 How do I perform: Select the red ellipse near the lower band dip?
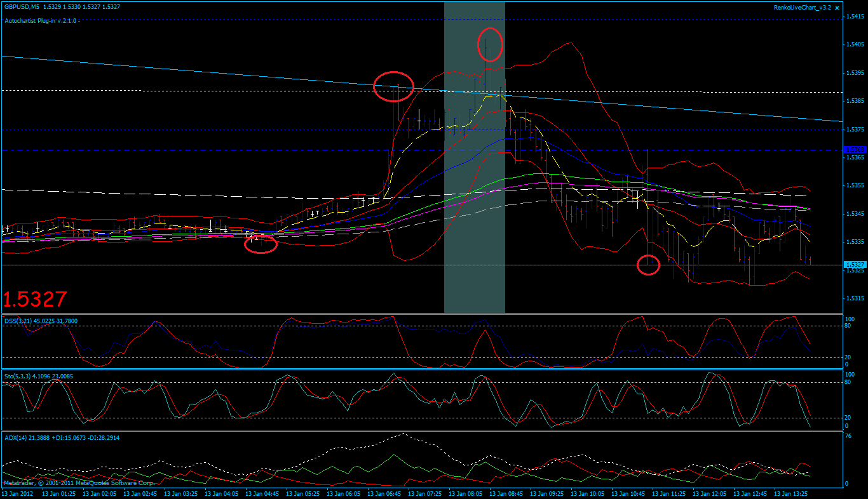(x=649, y=265)
